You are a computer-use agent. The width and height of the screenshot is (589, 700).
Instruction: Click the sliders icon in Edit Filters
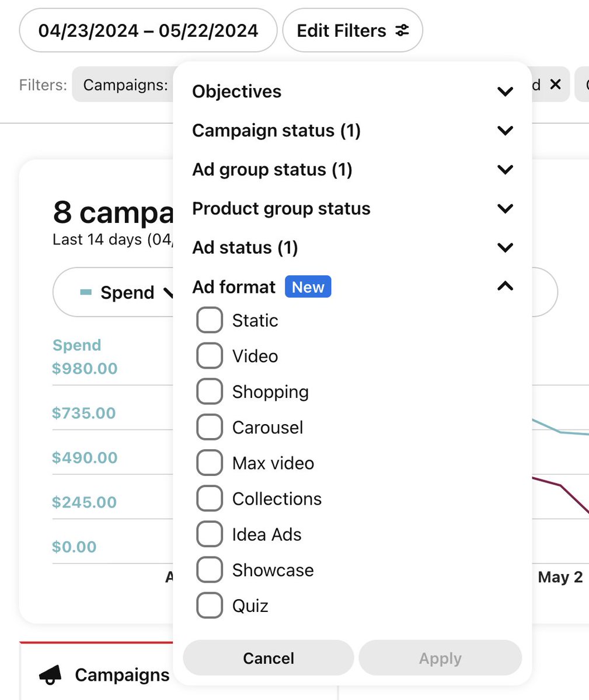(402, 30)
